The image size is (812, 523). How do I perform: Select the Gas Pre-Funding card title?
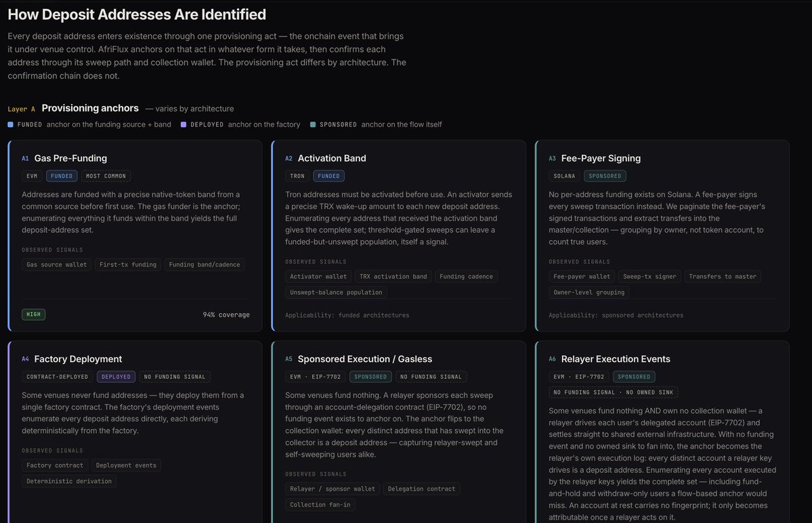point(70,158)
